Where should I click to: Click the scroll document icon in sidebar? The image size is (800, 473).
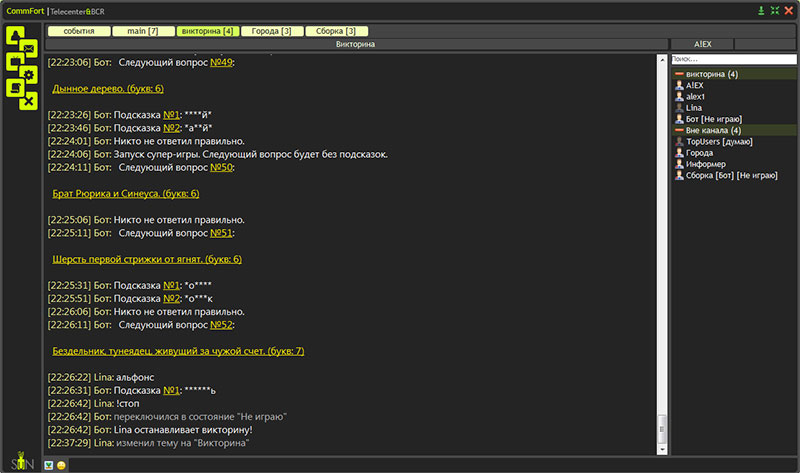(x=15, y=88)
